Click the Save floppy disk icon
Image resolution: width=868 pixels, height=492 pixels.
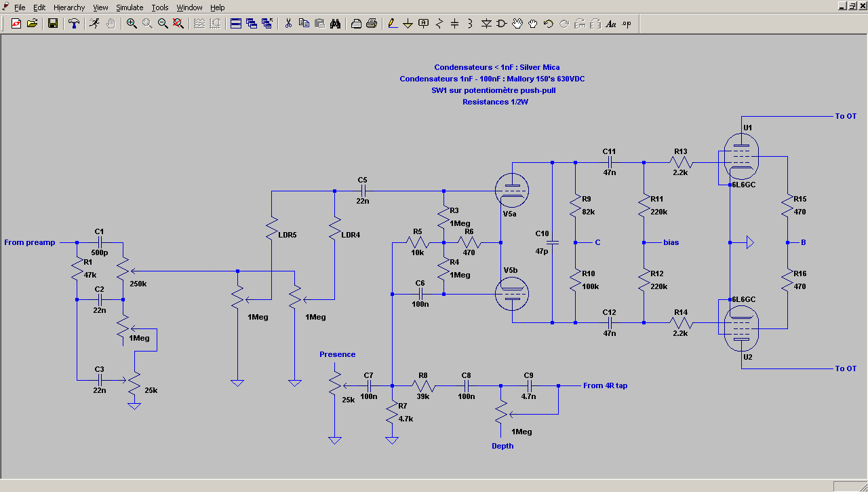coord(53,24)
